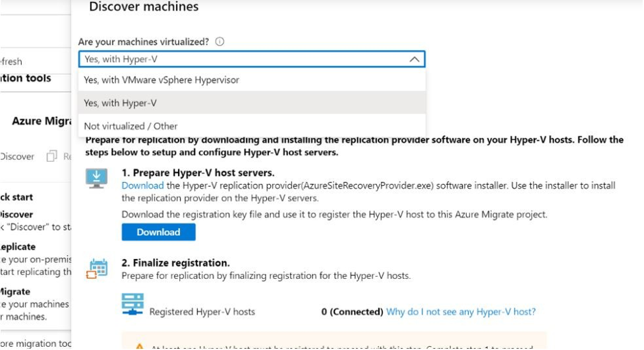
Task: Click the Azure Migrate title in background pane
Action: (42, 121)
